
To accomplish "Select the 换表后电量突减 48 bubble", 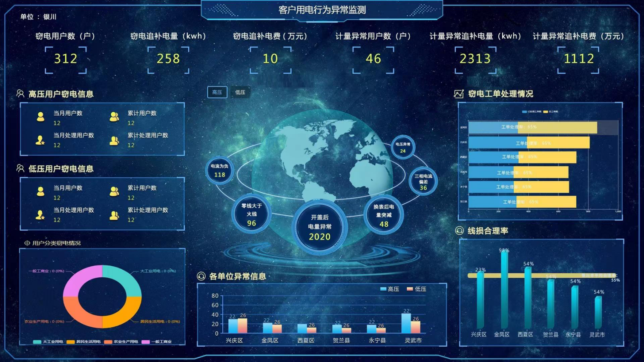I will pos(384,215).
